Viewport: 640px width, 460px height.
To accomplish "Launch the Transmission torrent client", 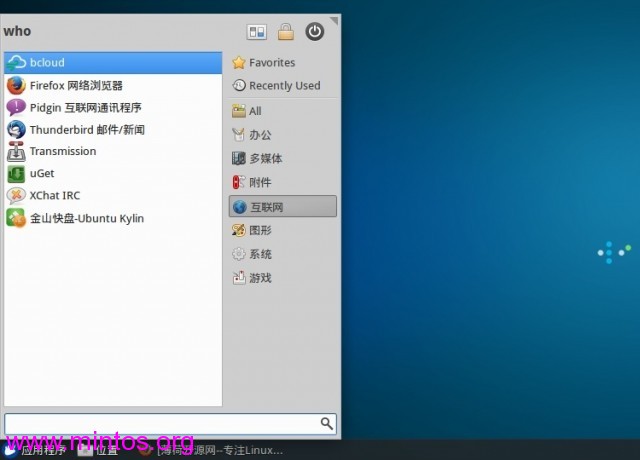I will [62, 151].
